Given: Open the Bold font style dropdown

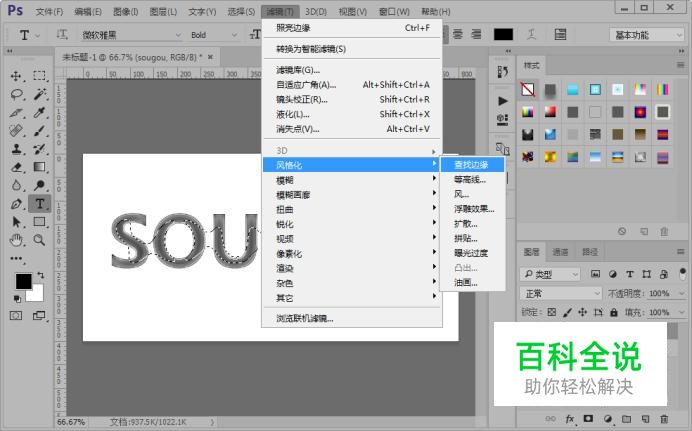Looking at the screenshot, I should [x=214, y=35].
